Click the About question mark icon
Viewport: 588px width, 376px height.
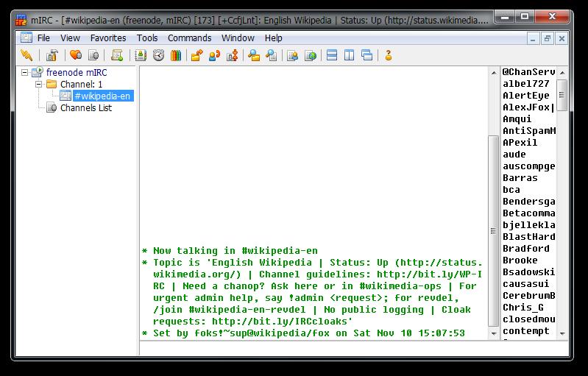pyautogui.click(x=389, y=55)
